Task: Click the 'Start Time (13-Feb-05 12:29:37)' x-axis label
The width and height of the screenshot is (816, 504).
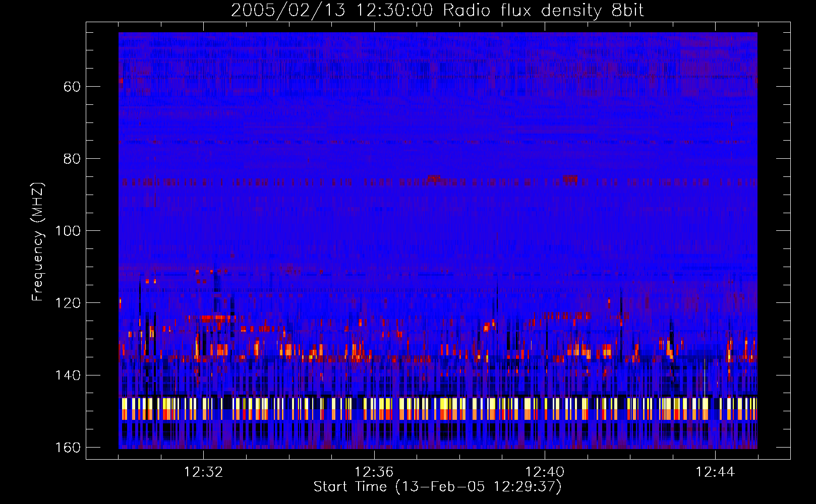Action: 437,487
